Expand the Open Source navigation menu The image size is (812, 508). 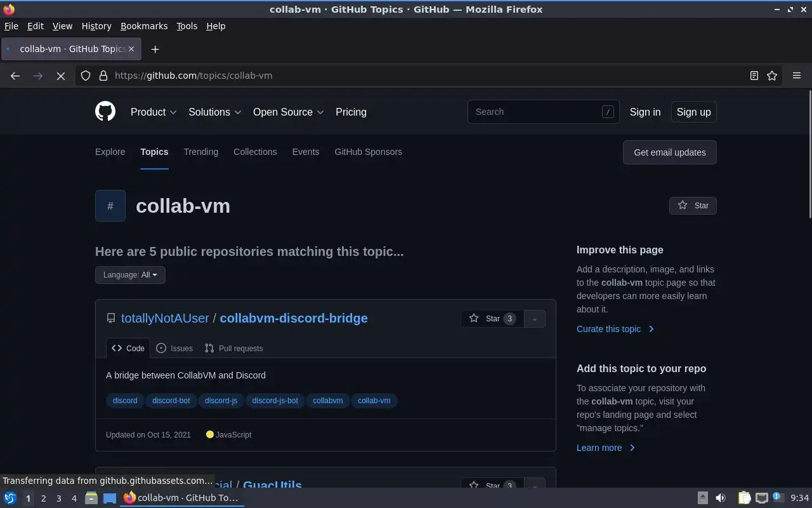click(x=289, y=112)
